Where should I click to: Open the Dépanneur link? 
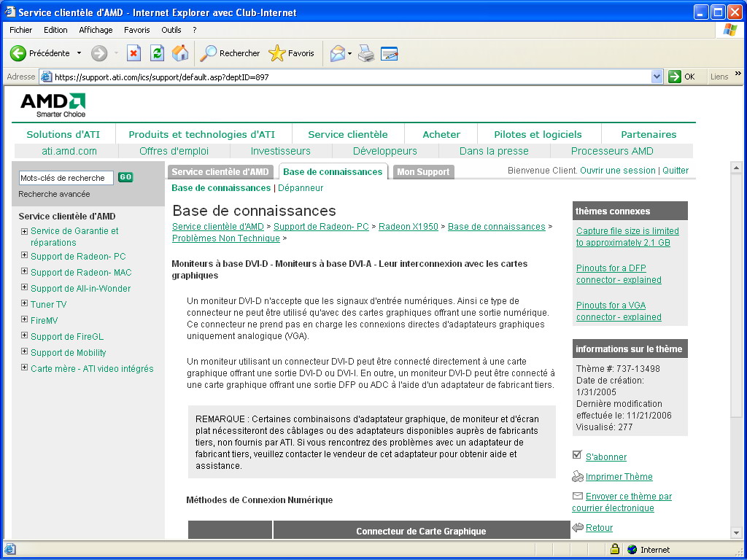301,187
